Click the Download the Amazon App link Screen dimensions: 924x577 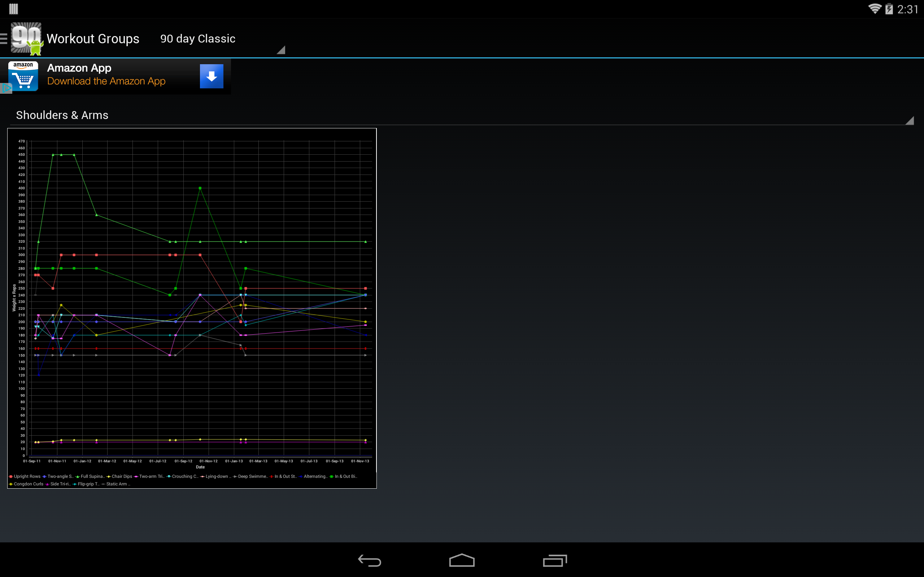[x=106, y=81]
